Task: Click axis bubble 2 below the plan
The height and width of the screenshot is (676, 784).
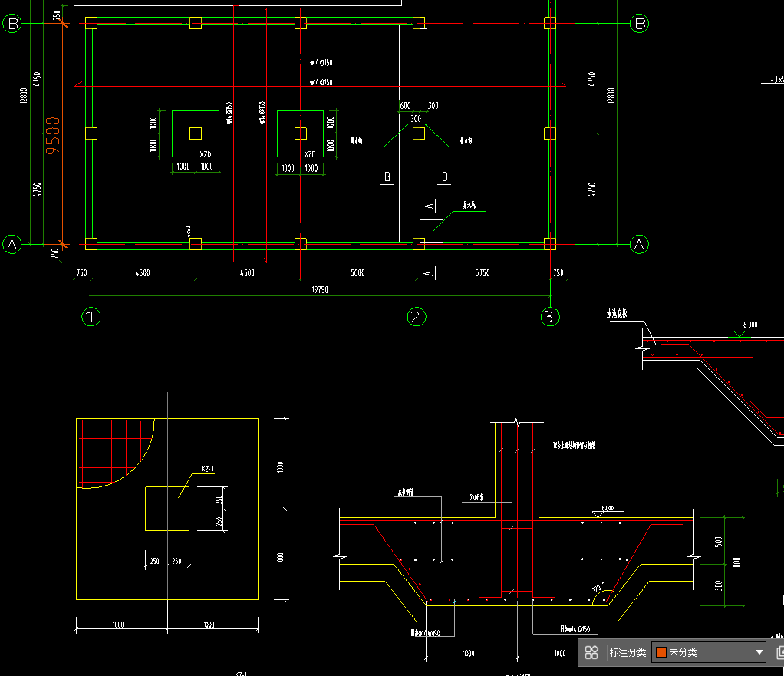Action: (417, 316)
